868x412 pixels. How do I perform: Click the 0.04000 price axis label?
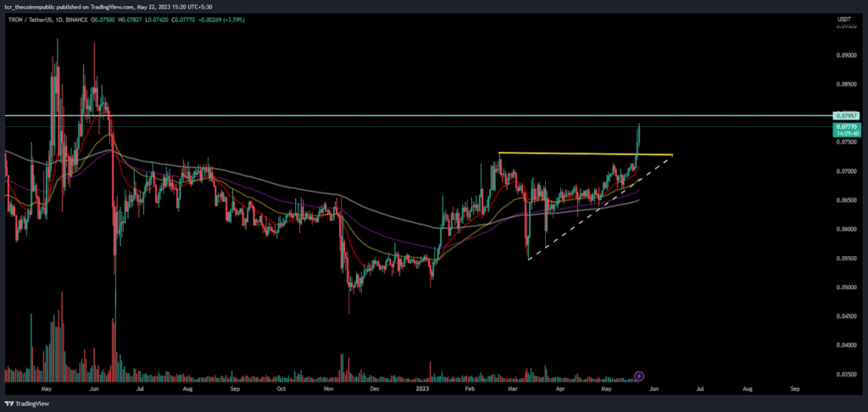pyautogui.click(x=845, y=345)
